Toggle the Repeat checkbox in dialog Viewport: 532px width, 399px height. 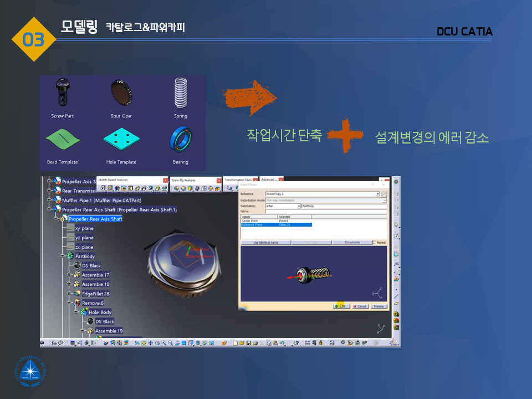375,243
